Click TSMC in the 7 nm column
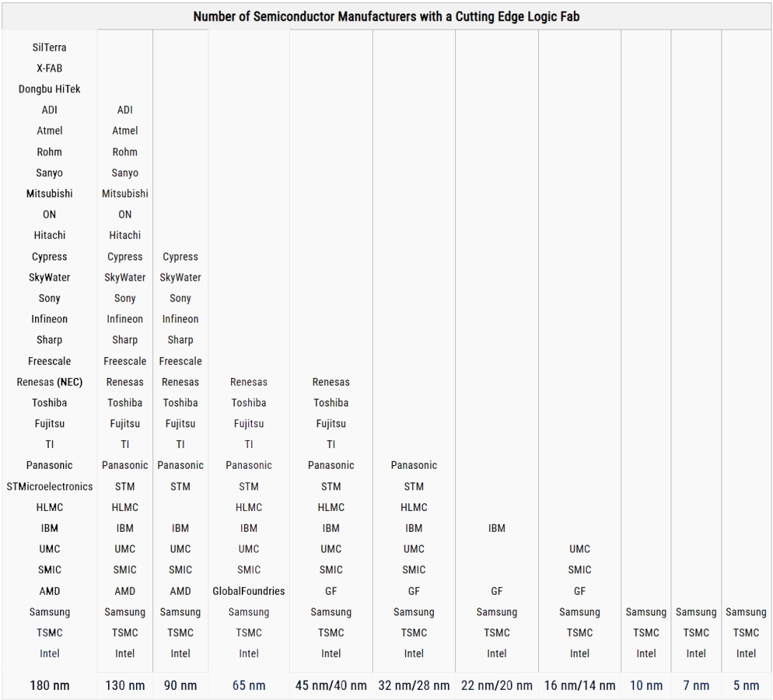The width and height of the screenshot is (773, 700). click(x=696, y=633)
